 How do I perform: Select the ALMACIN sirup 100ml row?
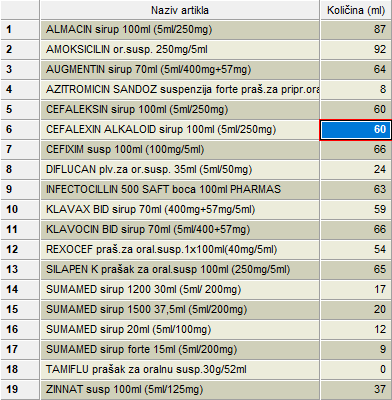point(180,30)
